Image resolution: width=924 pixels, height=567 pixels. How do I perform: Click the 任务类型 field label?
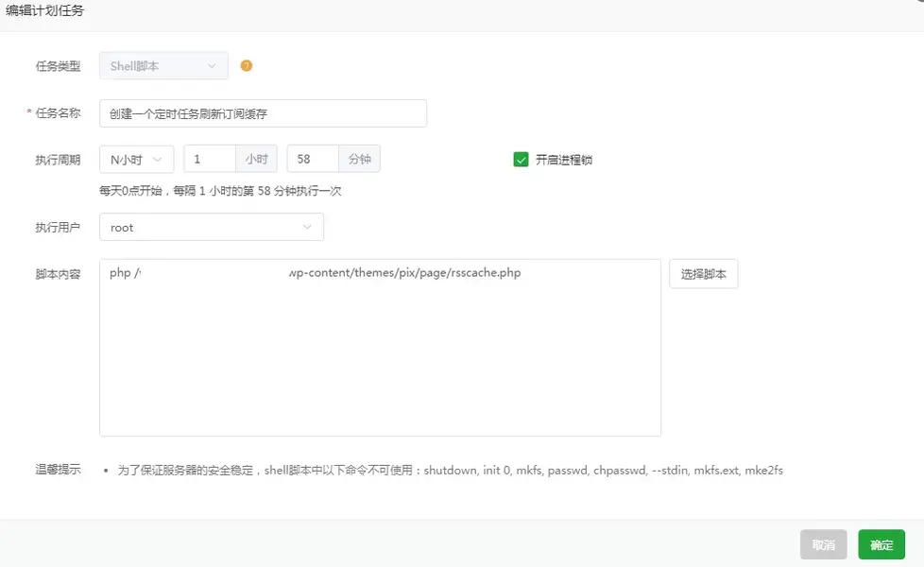click(x=58, y=66)
